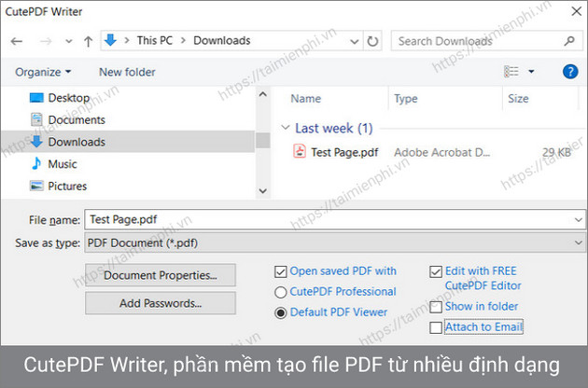The width and height of the screenshot is (588, 388).
Task: Click the Desktop folder icon
Action: pyautogui.click(x=36, y=98)
